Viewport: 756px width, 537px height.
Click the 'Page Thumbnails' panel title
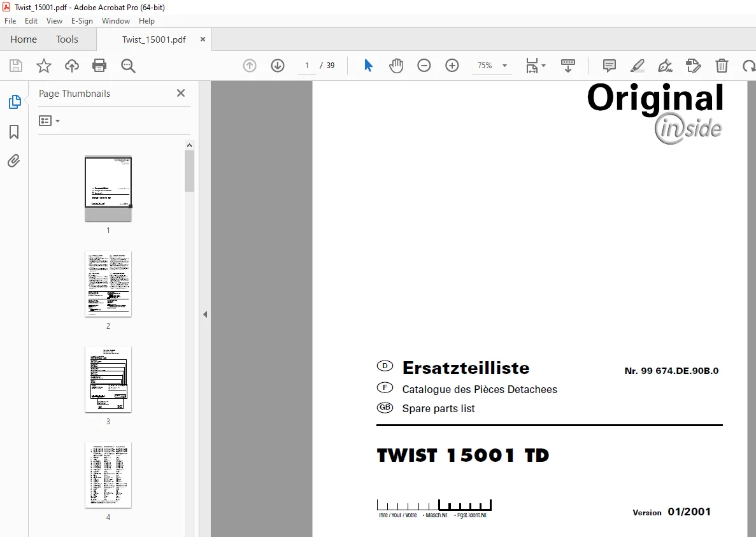[75, 94]
